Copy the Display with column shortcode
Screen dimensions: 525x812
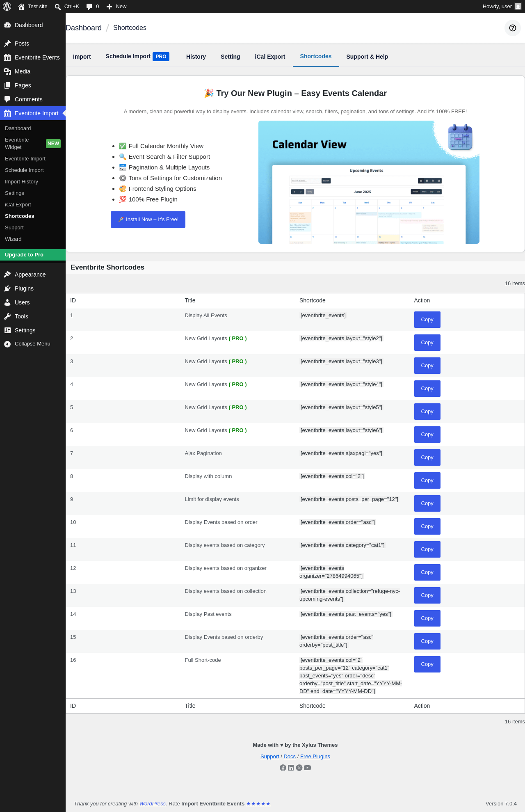pos(427,480)
